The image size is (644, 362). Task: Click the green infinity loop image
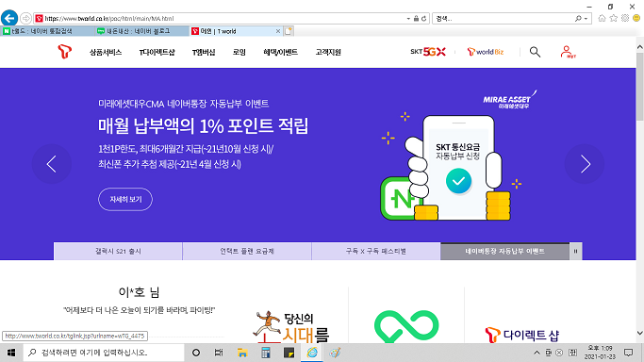point(406,327)
